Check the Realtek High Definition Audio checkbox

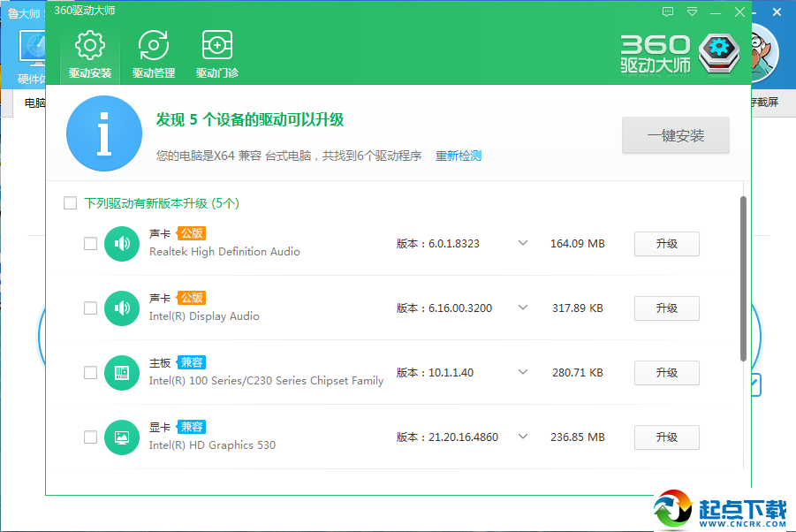[x=90, y=244]
